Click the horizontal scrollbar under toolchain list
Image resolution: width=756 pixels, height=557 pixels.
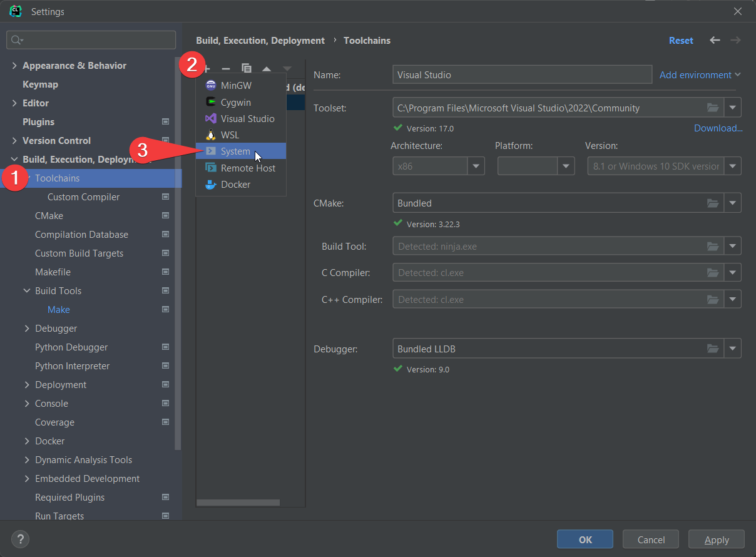point(238,503)
